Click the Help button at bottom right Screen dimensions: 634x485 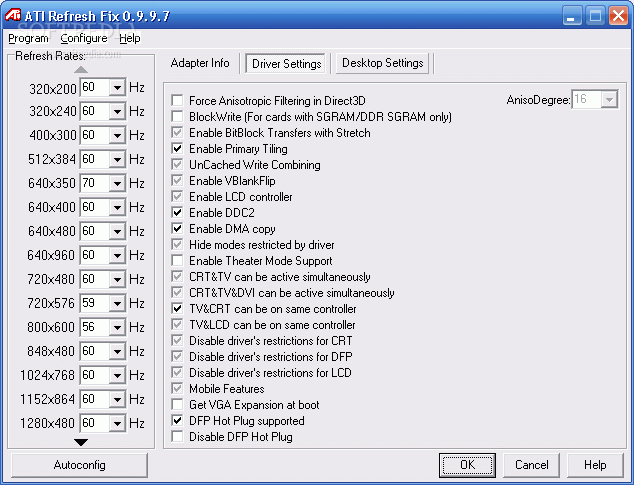coord(595,465)
